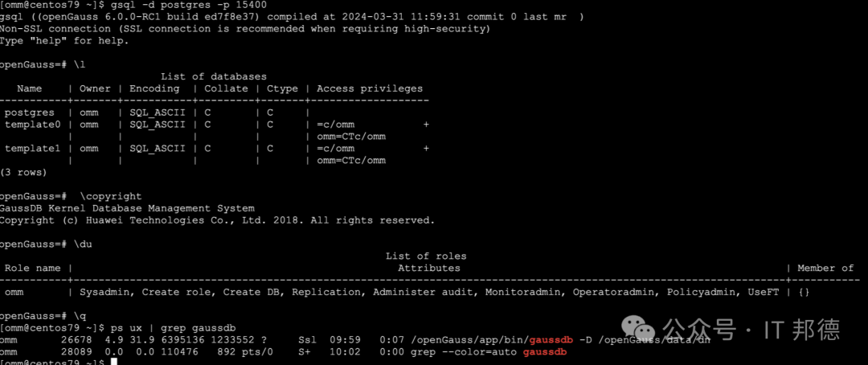Select the 'postgres' database name in the table
868x365 pixels.
30,113
